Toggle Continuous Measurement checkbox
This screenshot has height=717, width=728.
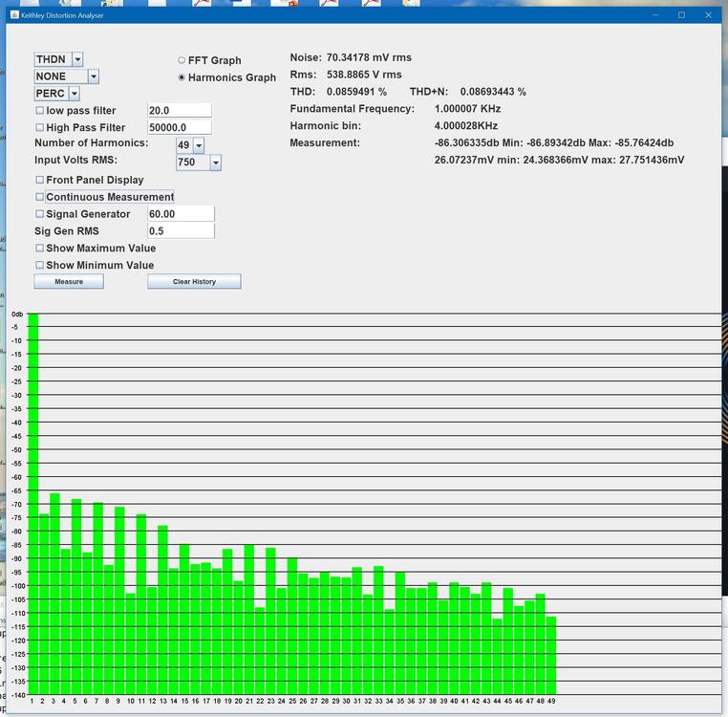click(40, 197)
